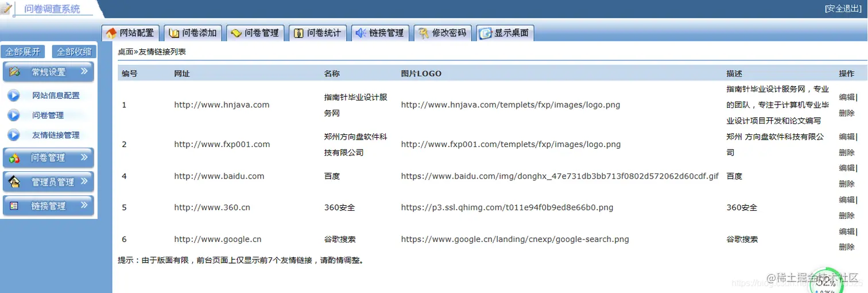Click the chart icon on 问卷统计 tab
Image resolution: width=868 pixels, height=293 pixels.
(299, 33)
